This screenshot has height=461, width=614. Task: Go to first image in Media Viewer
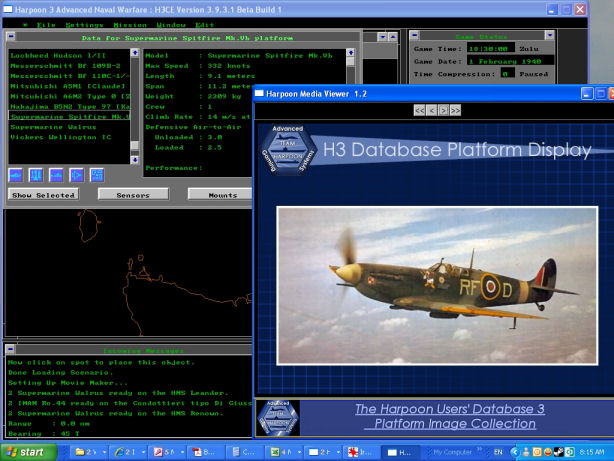coord(421,109)
